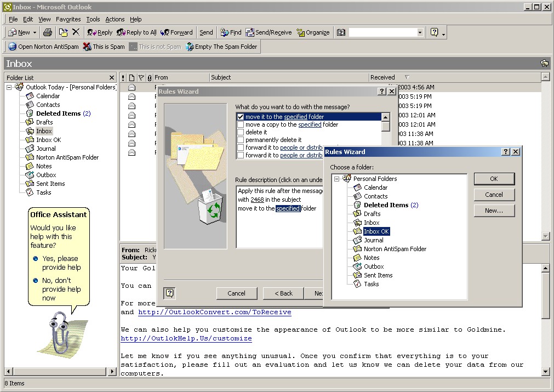Screen dimensions: 554x392
Task: Open the OutlookConvert.com/ToReceive link
Action: click(215, 312)
